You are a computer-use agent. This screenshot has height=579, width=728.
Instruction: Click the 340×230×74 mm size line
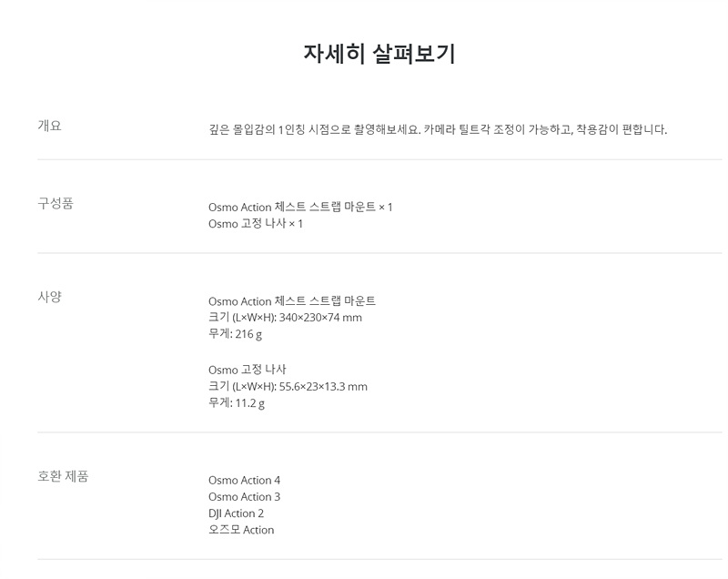tap(285, 318)
